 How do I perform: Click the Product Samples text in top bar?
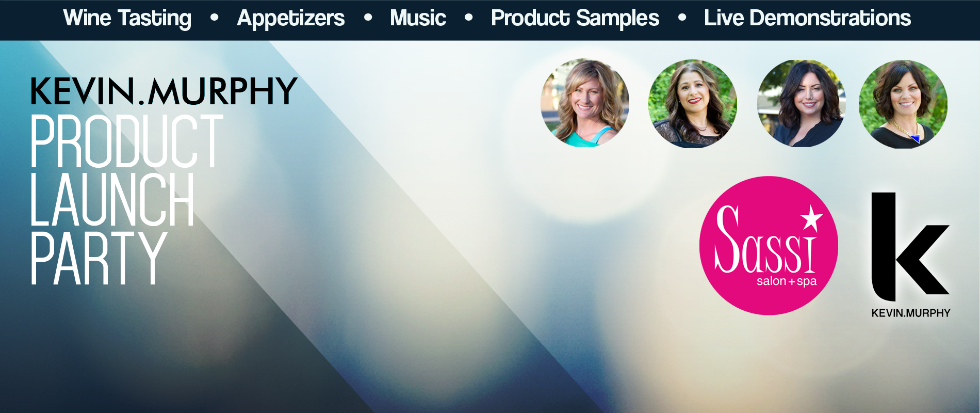[575, 19]
